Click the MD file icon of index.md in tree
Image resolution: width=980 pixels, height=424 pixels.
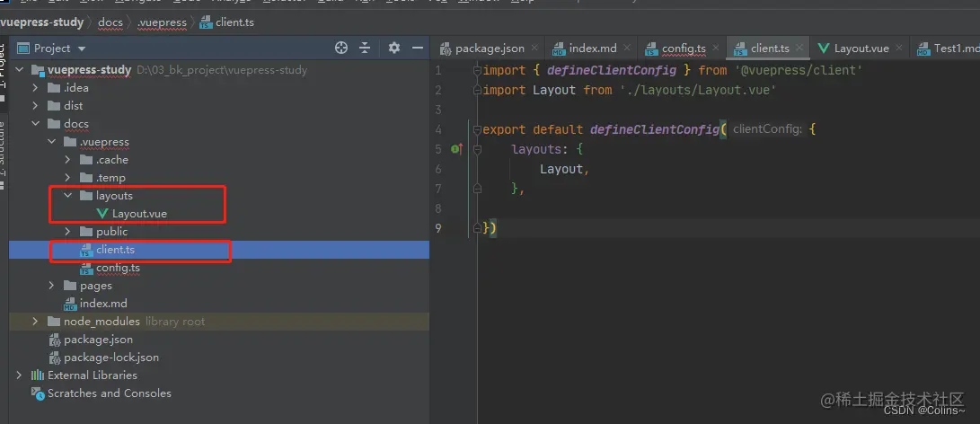point(70,304)
